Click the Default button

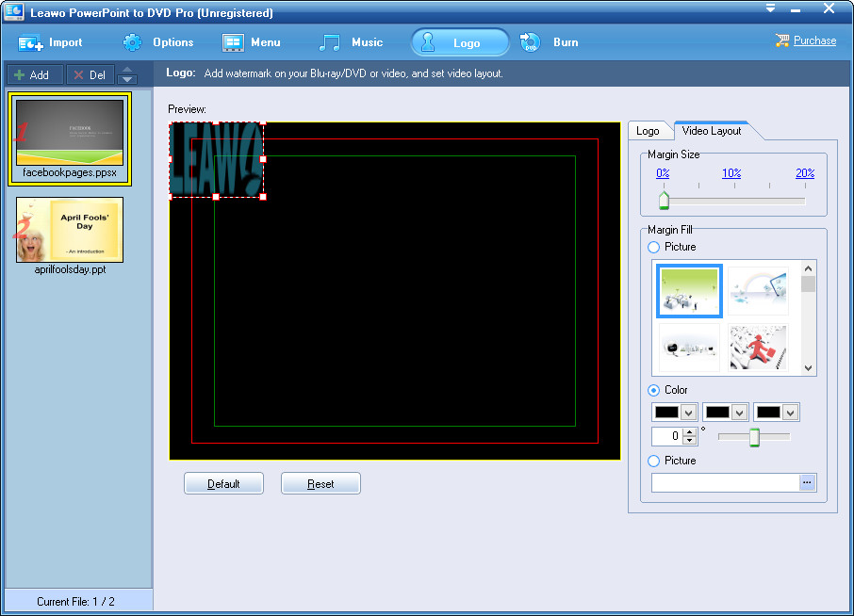(223, 483)
